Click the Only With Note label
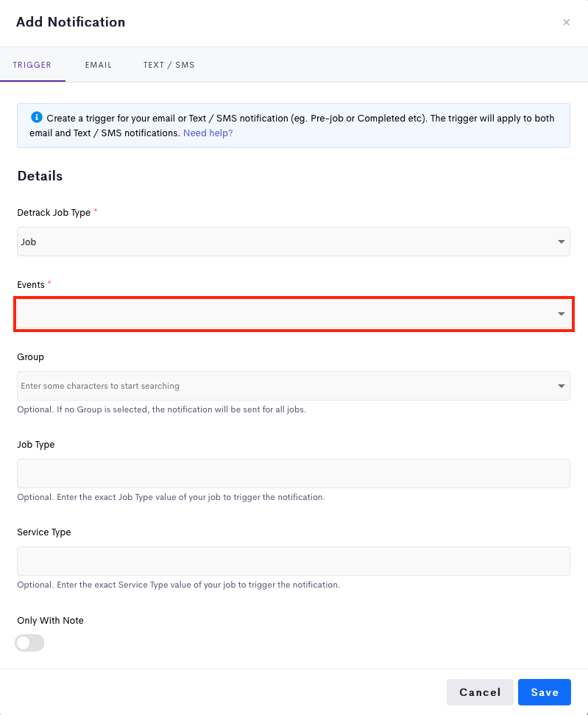This screenshot has height=715, width=588. (x=51, y=621)
